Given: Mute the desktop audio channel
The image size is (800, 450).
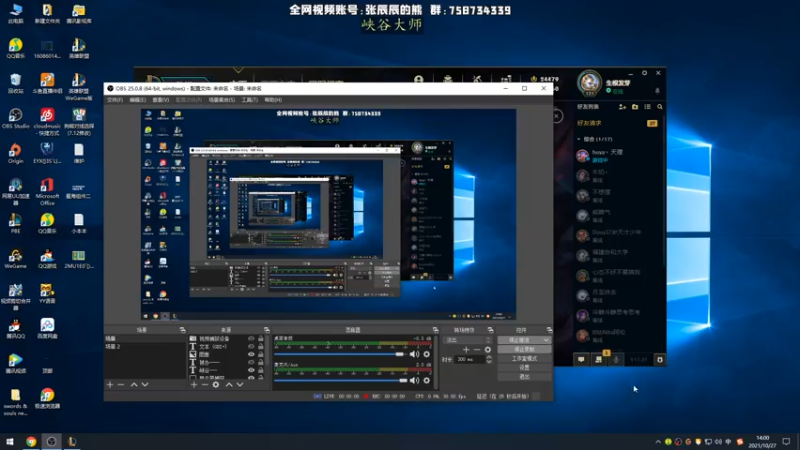Looking at the screenshot, I should [414, 354].
